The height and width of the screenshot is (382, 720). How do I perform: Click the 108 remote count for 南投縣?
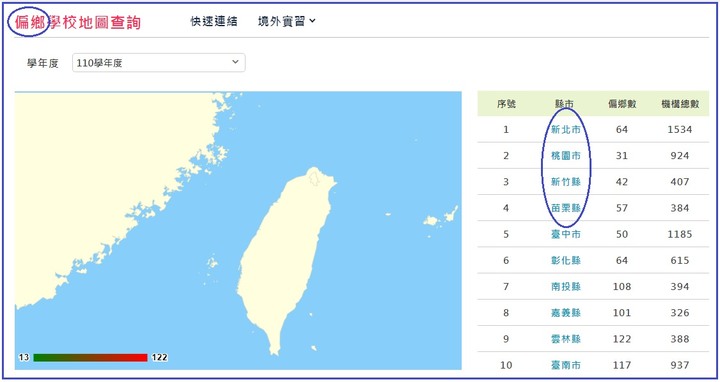coord(622,286)
